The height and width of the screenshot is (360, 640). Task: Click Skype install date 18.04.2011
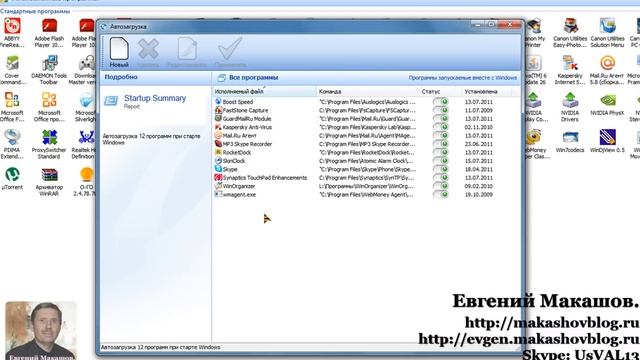(478, 169)
